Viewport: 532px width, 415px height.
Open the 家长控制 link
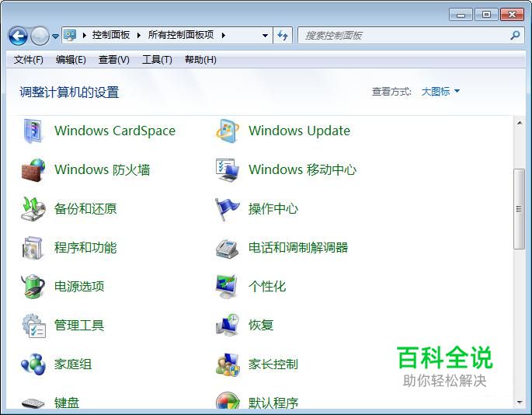tap(273, 364)
